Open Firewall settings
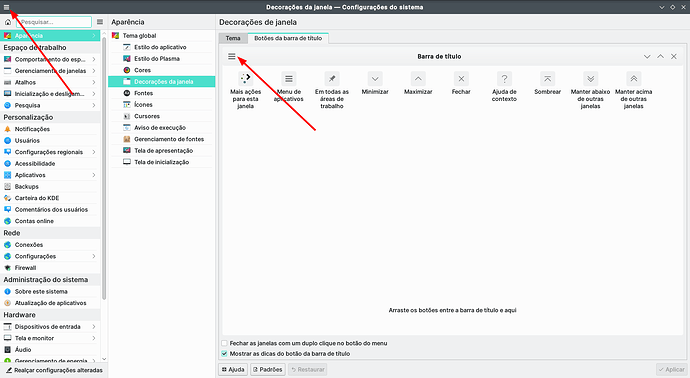Viewport: 690px width, 378px height. pos(50,268)
